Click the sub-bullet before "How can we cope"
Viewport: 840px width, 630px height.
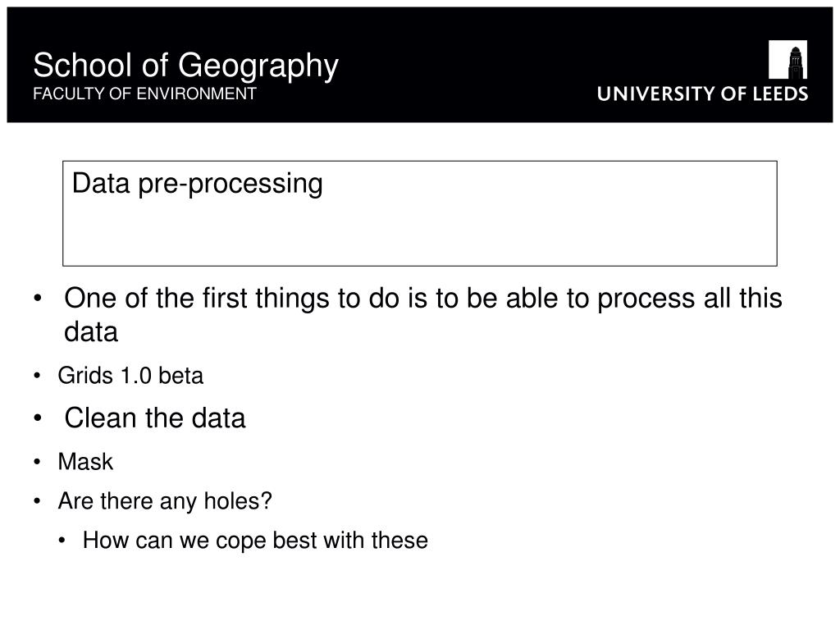64,541
